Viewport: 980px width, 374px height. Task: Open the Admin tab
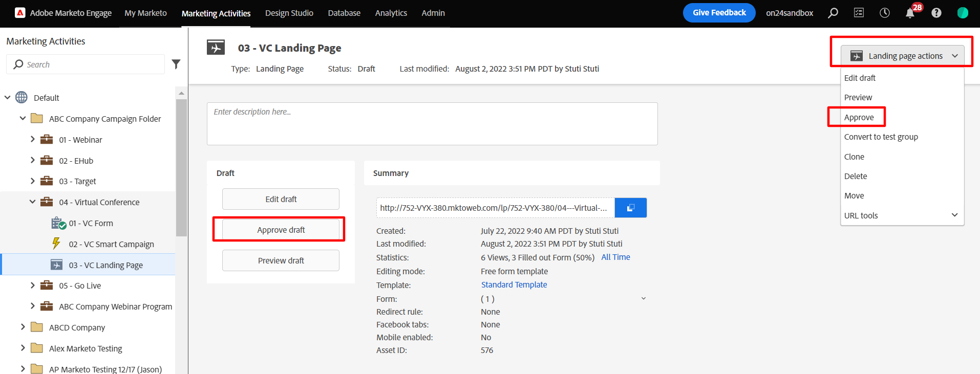433,13
